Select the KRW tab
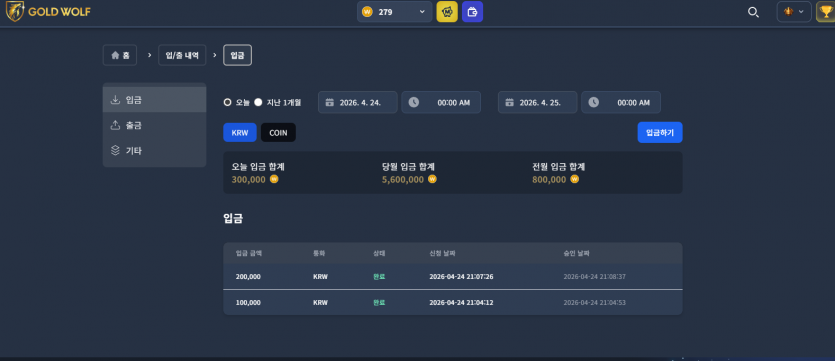The height and width of the screenshot is (361, 835). click(x=240, y=133)
